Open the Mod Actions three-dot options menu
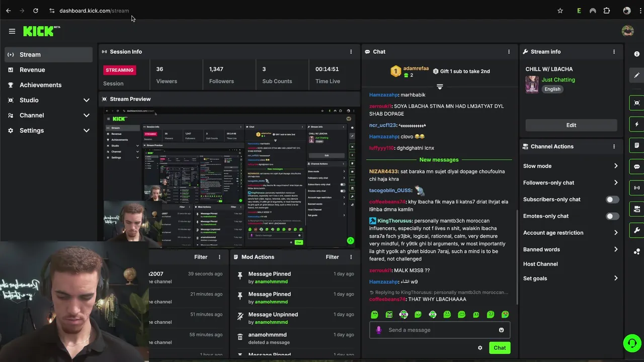This screenshot has width=644, height=362. [x=351, y=257]
